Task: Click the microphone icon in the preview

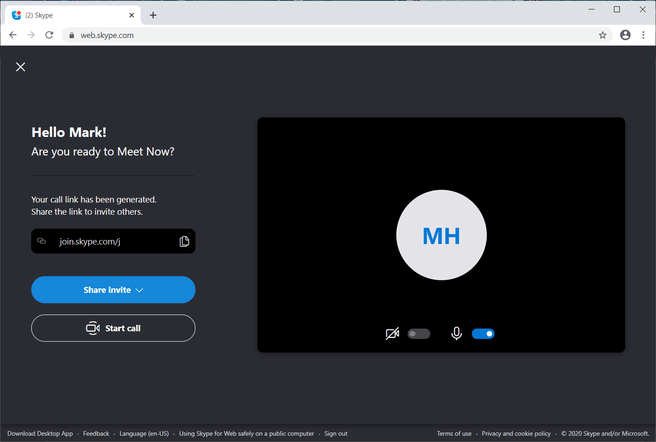Action: tap(456, 334)
